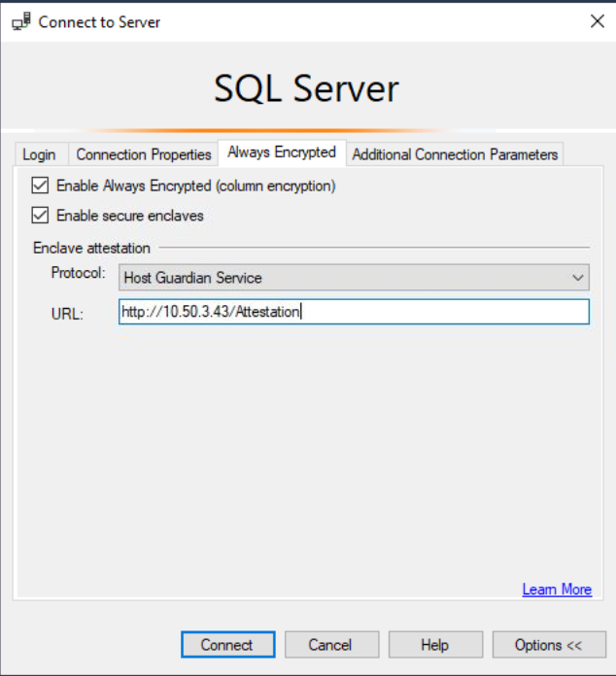Close the Connect to Server dialog
The height and width of the screenshot is (676, 616).
click(x=598, y=20)
